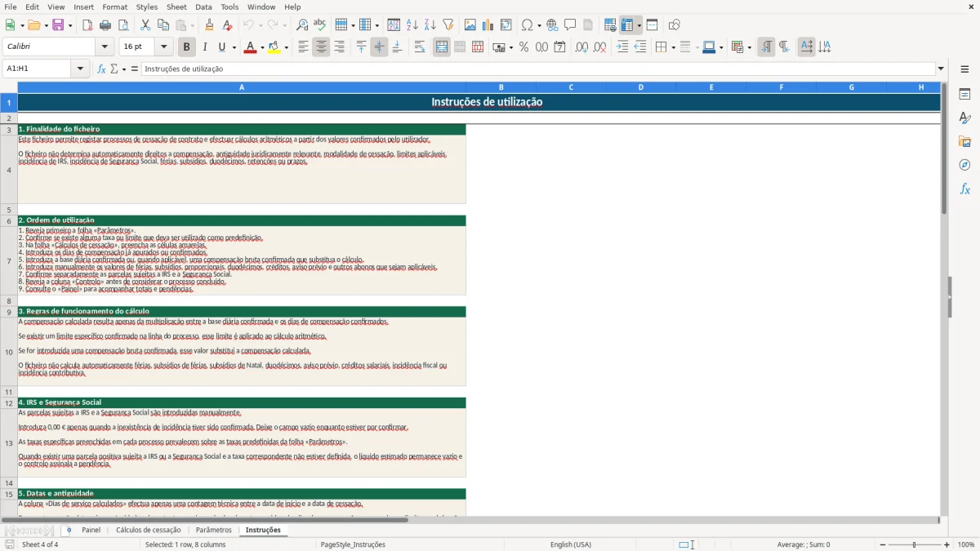Sort ascending
Viewport: 980px width, 551px height.
[x=412, y=25]
